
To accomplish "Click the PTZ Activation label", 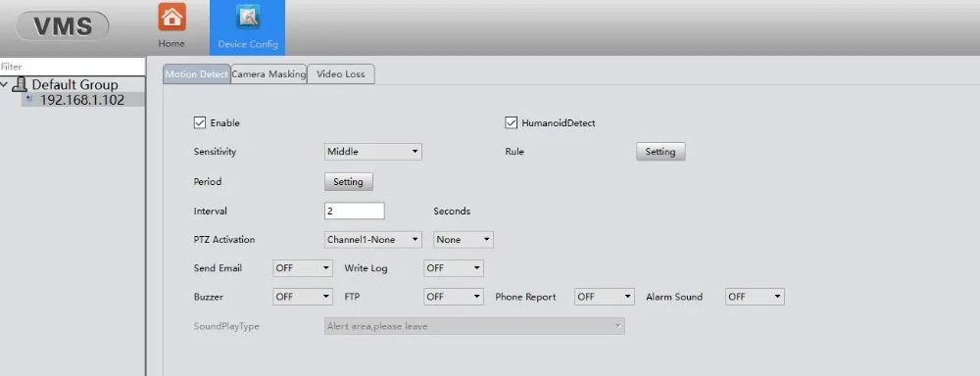I will 224,239.
